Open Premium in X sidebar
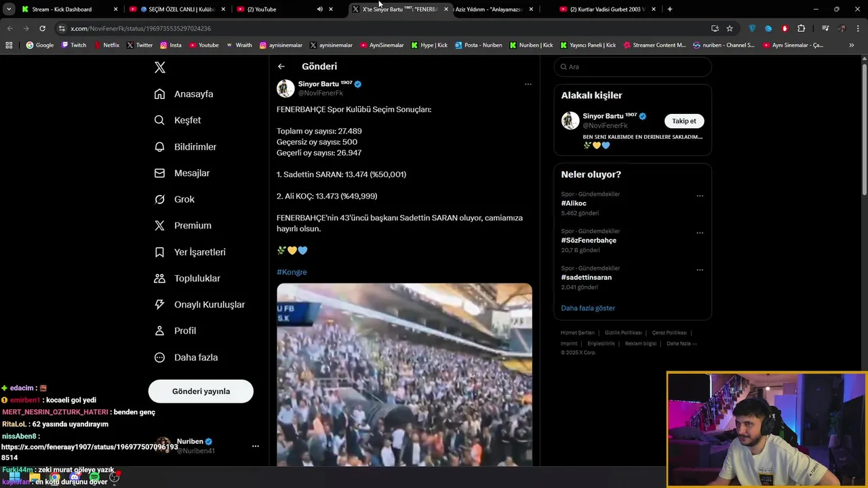The width and height of the screenshot is (868, 488). click(x=183, y=226)
